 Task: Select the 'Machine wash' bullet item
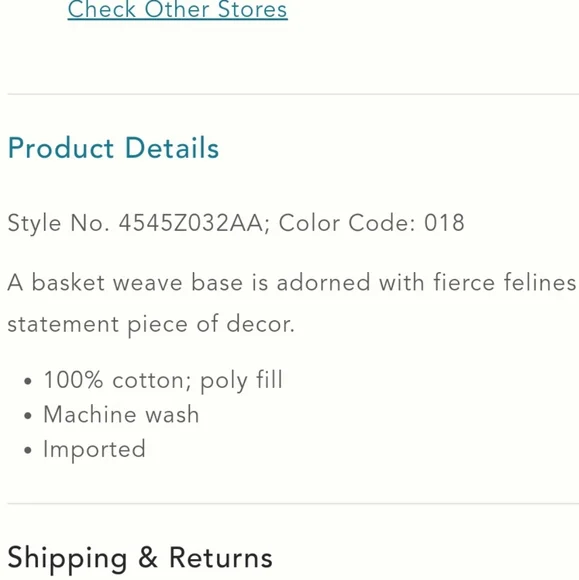point(121,414)
